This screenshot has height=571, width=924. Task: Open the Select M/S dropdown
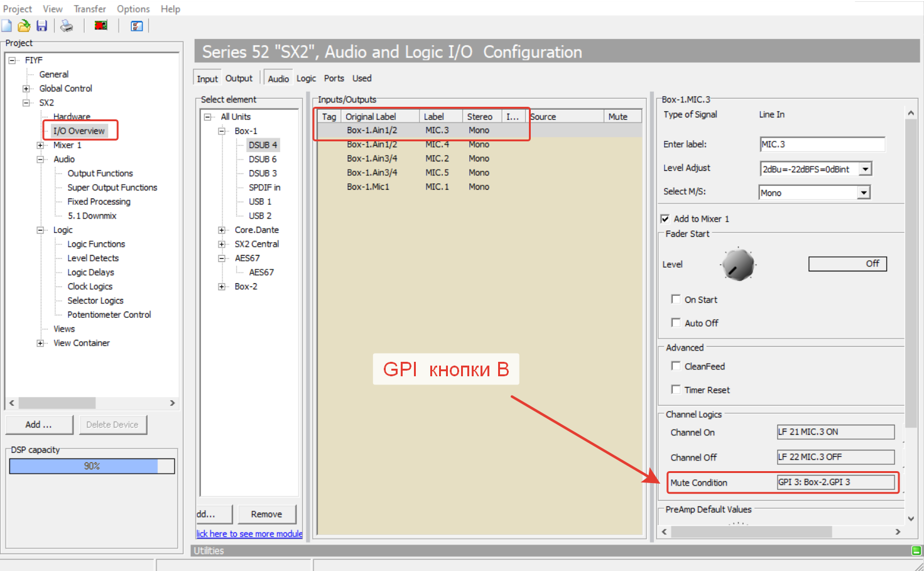tap(864, 193)
